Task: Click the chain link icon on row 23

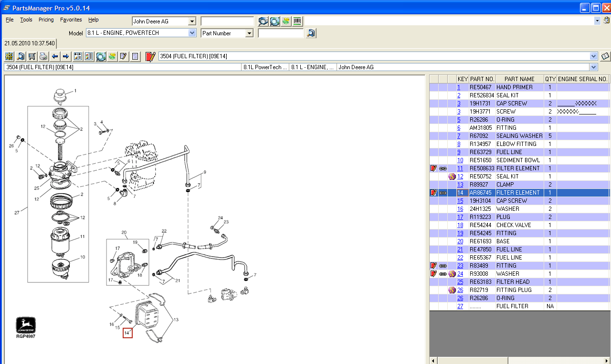Action: (443, 266)
